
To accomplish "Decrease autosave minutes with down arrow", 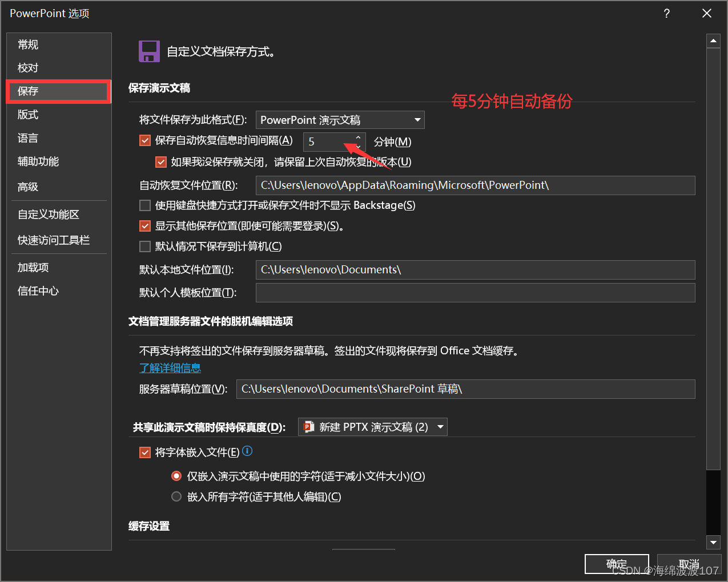I will click(358, 146).
